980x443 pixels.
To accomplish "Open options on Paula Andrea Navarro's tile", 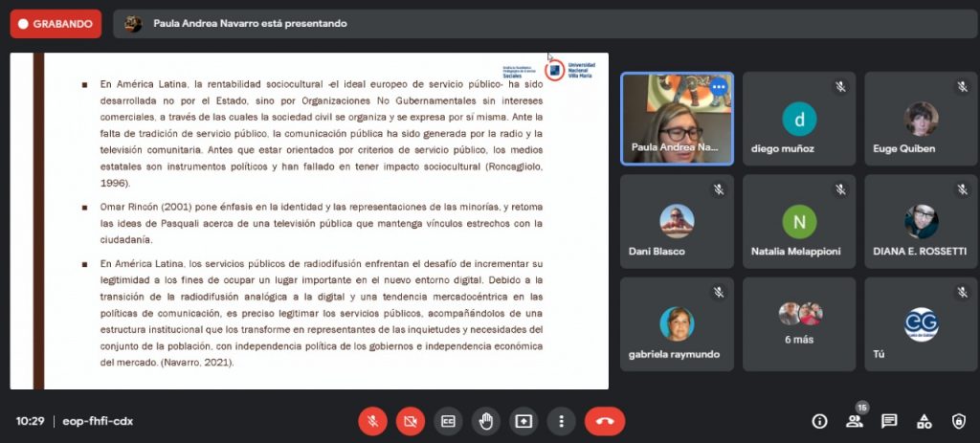I will point(718,87).
